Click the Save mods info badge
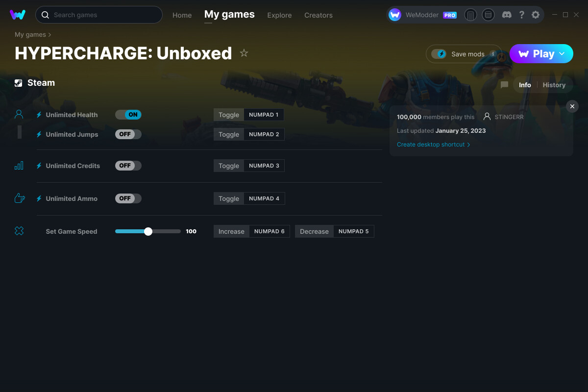The image size is (588, 392). click(x=493, y=54)
